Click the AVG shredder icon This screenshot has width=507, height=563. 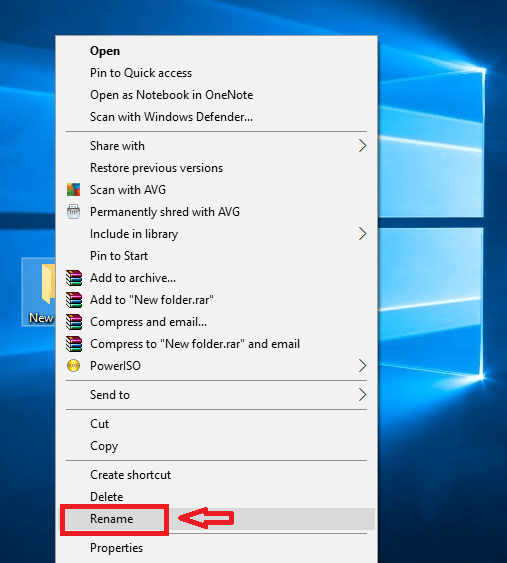pos(74,212)
